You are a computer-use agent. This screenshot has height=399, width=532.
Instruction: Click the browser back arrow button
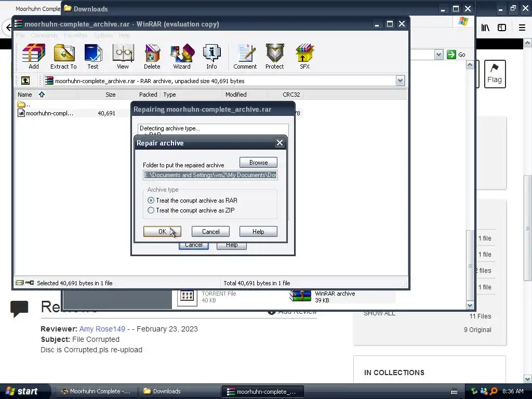[x=8, y=28]
